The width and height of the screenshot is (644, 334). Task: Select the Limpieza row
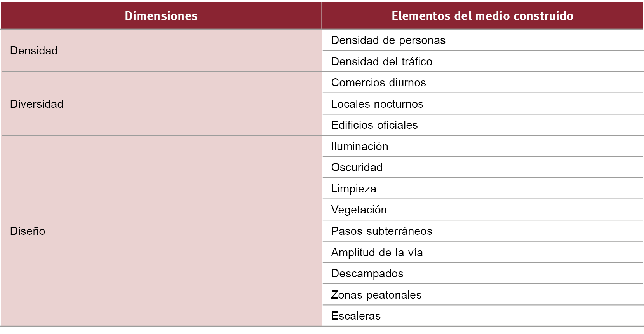(x=353, y=189)
